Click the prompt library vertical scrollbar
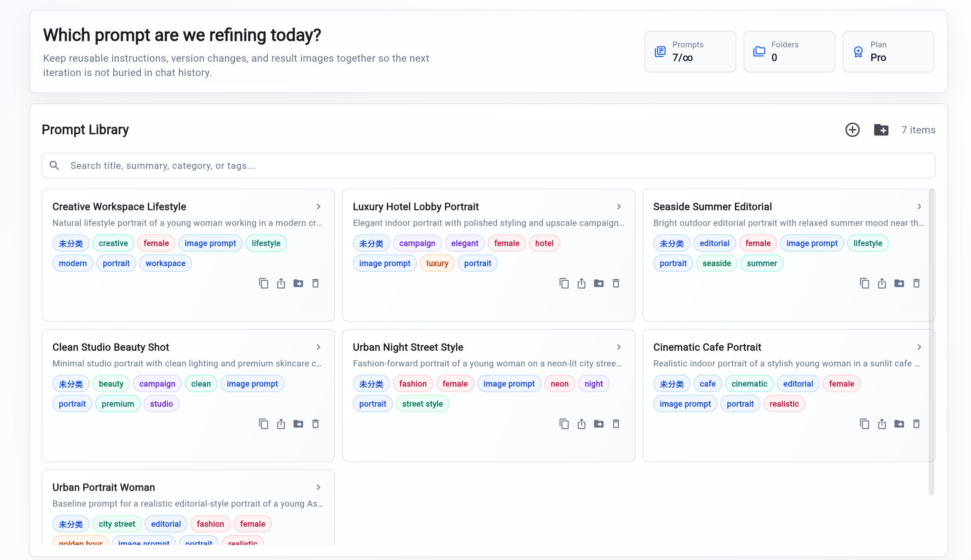 point(932,342)
